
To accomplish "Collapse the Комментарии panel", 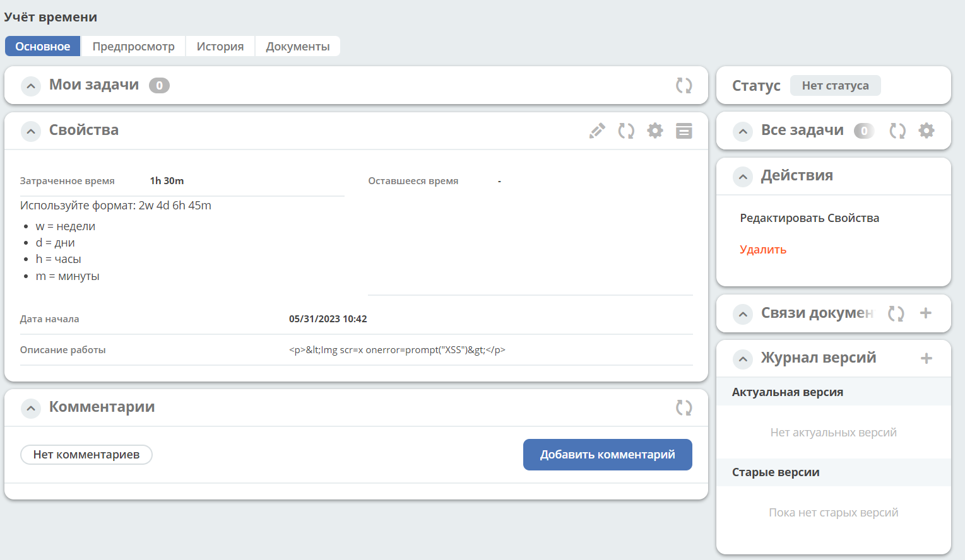I will coord(31,408).
